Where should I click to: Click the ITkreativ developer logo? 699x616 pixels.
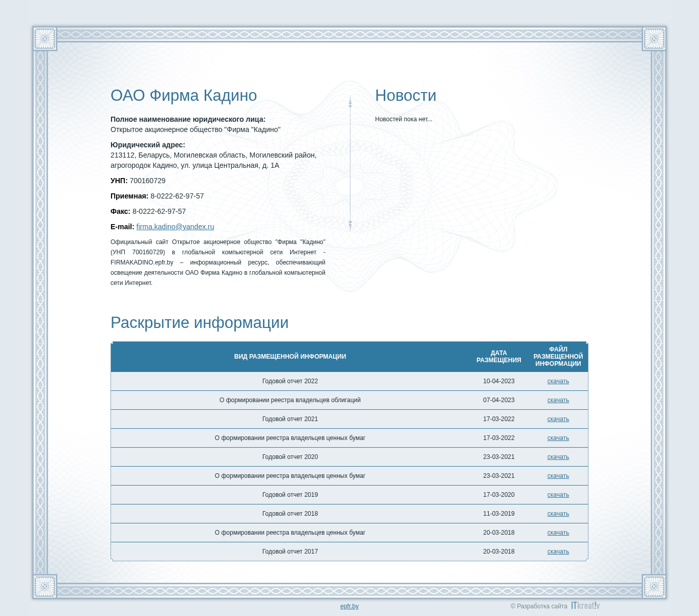tap(585, 606)
